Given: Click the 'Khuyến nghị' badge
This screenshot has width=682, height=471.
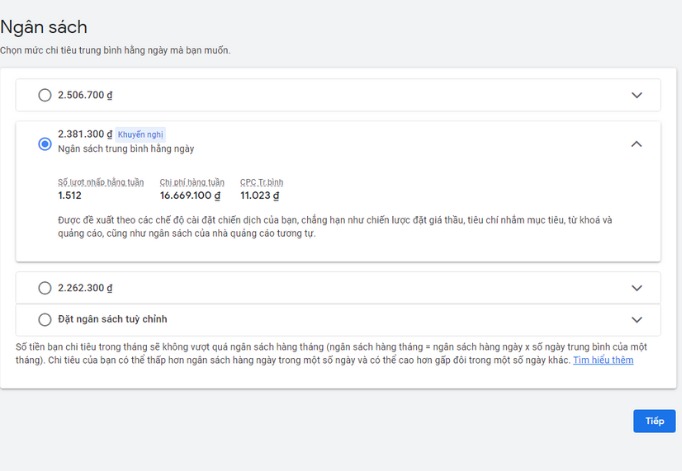Looking at the screenshot, I should [x=140, y=134].
